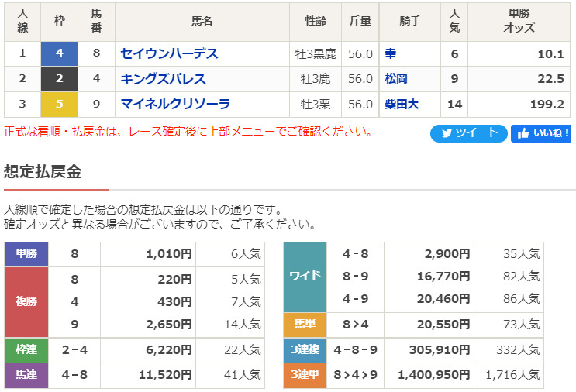This screenshot has width=576, height=392.
Task: Open horse link セイウンハーデス
Action: 169,53
